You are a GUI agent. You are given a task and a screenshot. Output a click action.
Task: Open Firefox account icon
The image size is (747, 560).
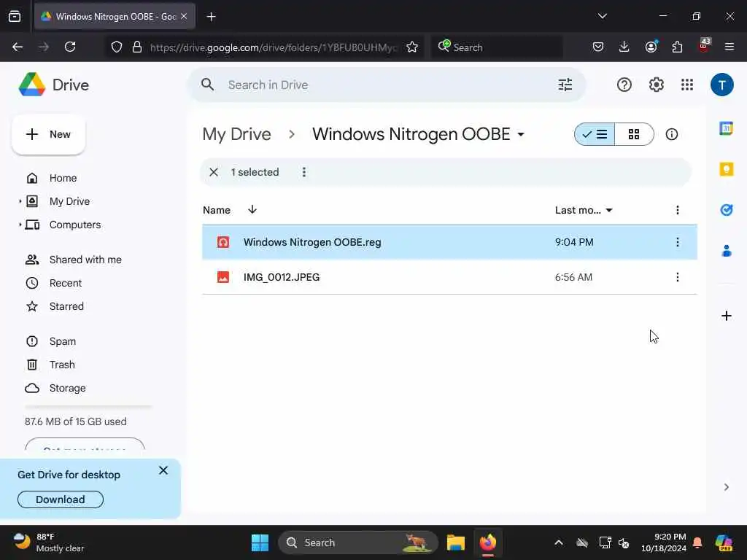coord(651,46)
